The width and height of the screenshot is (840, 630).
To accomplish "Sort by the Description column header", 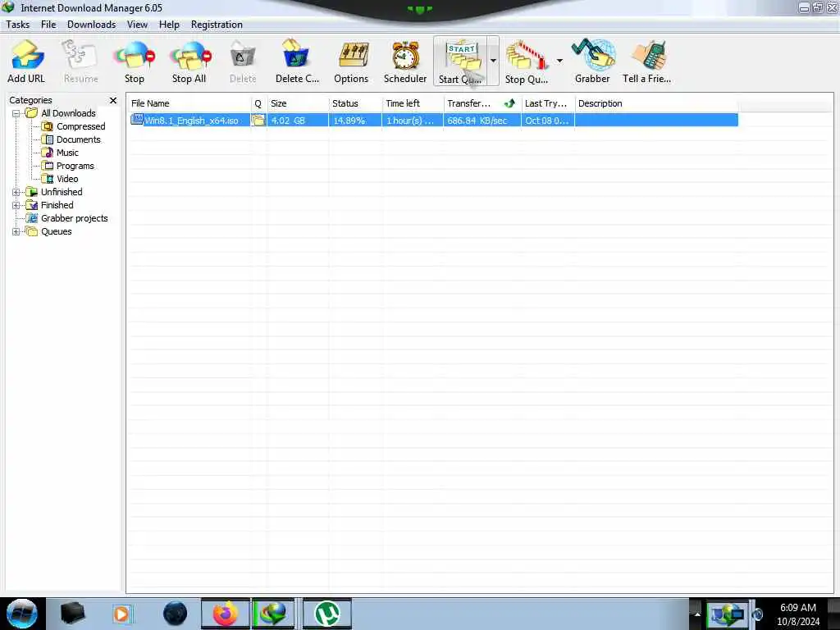I will [x=656, y=103].
